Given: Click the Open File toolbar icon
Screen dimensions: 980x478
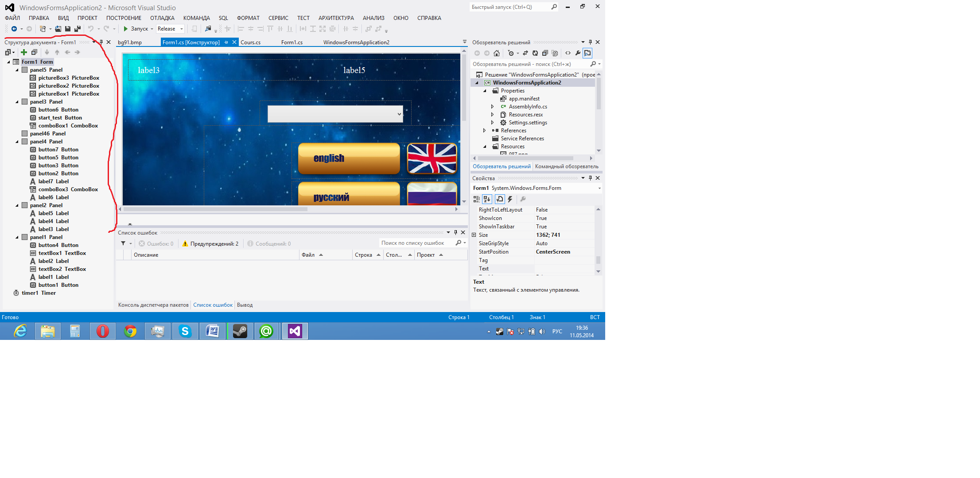Looking at the screenshot, I should pos(58,29).
